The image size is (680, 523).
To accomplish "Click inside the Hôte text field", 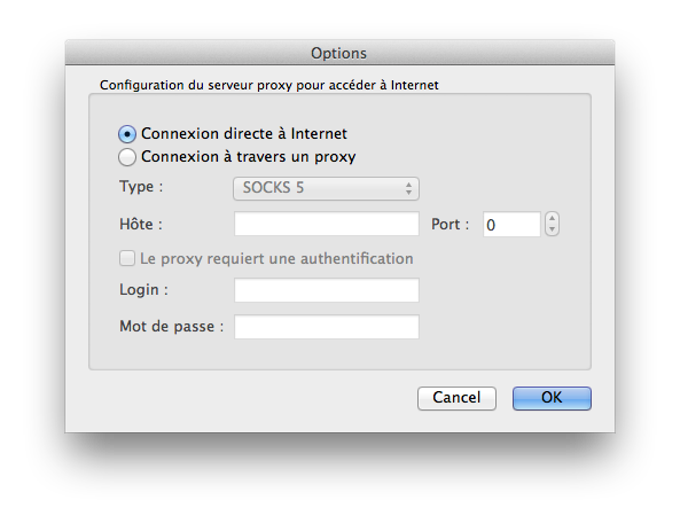I will (x=327, y=224).
